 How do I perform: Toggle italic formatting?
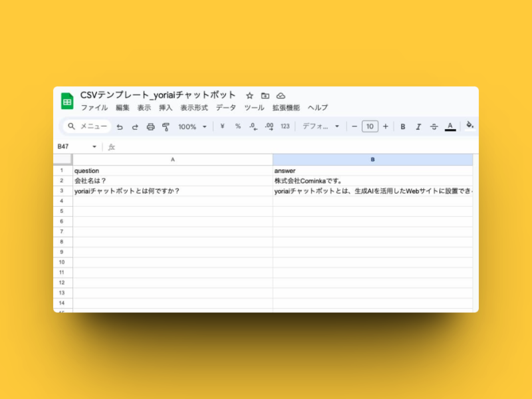(418, 126)
